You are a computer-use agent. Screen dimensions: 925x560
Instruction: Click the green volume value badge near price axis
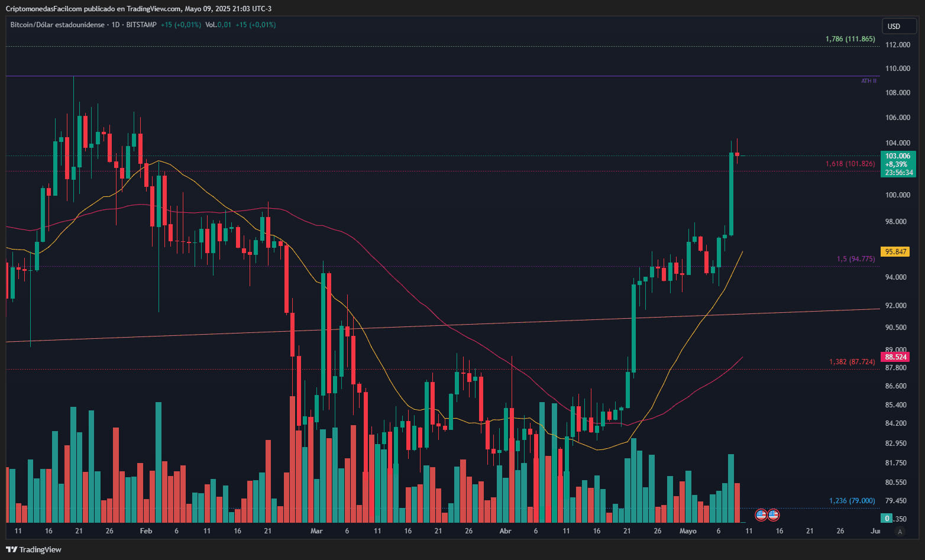[886, 519]
